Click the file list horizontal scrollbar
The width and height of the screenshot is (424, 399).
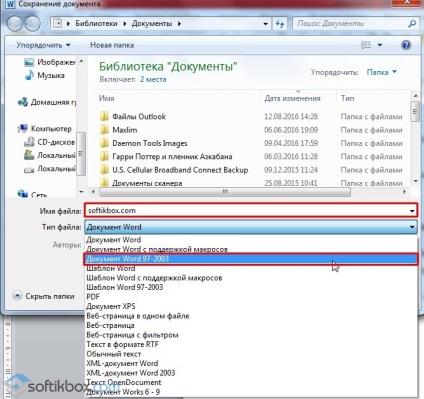(x=225, y=192)
